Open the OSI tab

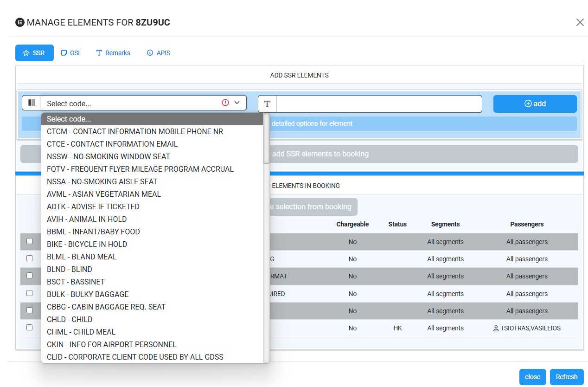pos(70,53)
